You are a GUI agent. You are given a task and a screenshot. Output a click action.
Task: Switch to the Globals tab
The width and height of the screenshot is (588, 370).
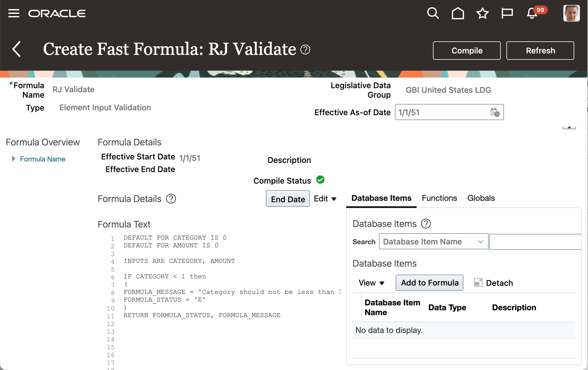(x=481, y=198)
